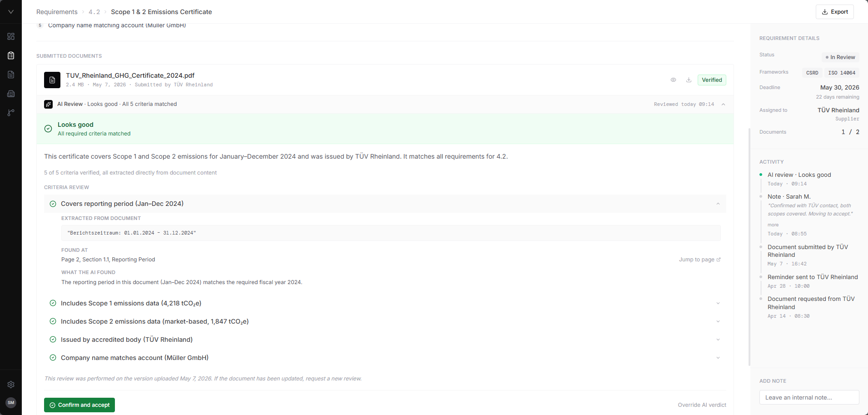Click the Verified badge

click(712, 80)
